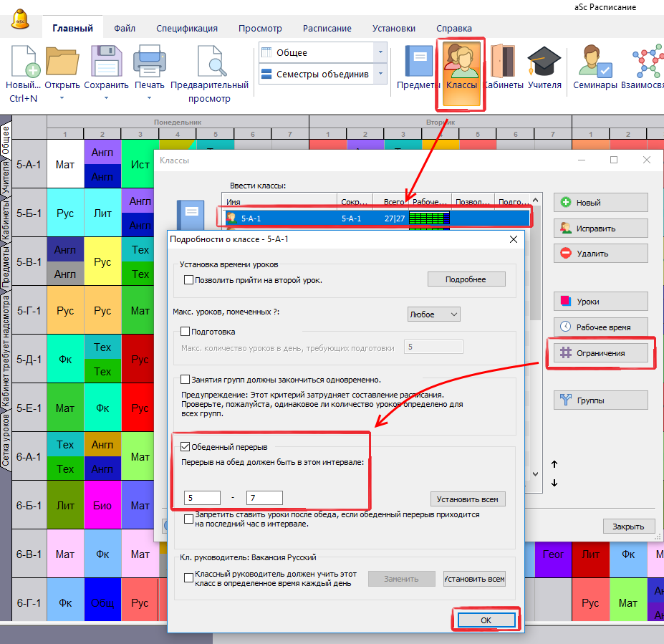Viewport: 664px width, 644px height.
Task: Open the Кабинеты door icon
Action: [503, 62]
